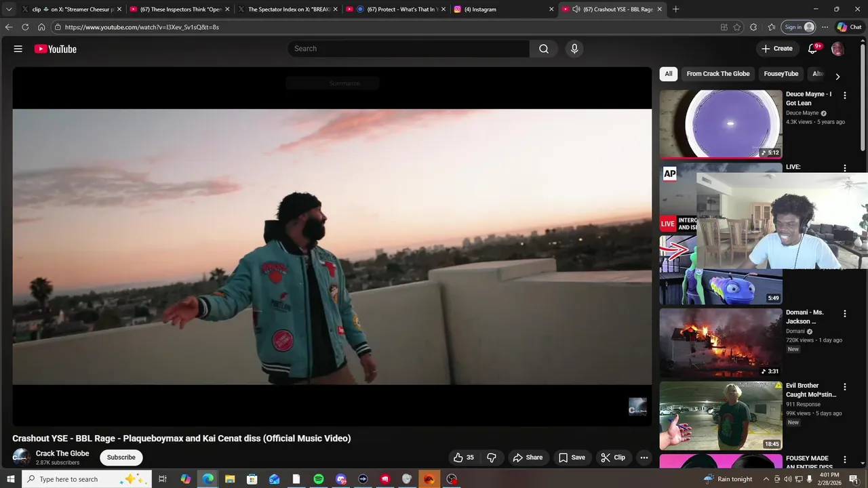The width and height of the screenshot is (868, 488).
Task: Open Deuce Mayne - I Got Lean thumbnail
Action: click(721, 124)
